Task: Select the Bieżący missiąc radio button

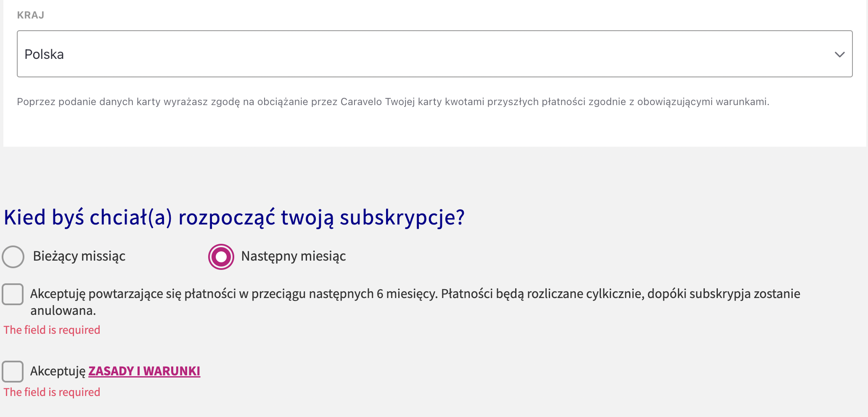Action: [x=13, y=256]
